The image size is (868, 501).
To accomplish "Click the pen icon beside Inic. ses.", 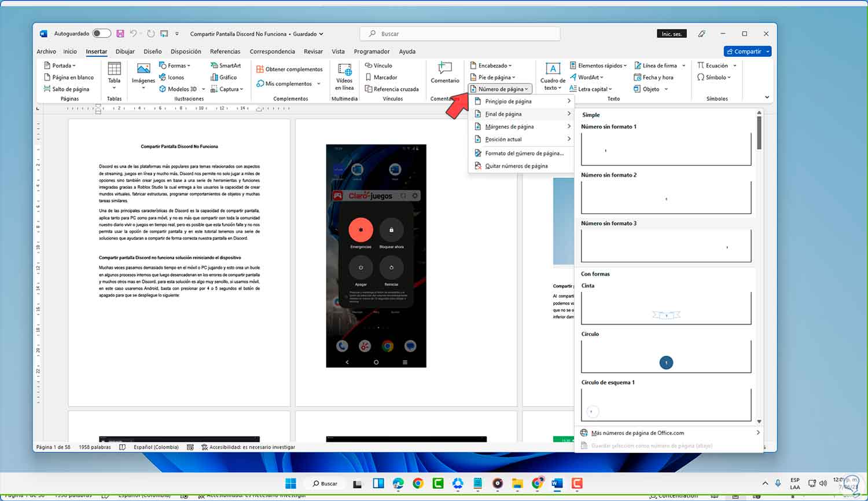I will click(x=701, y=34).
